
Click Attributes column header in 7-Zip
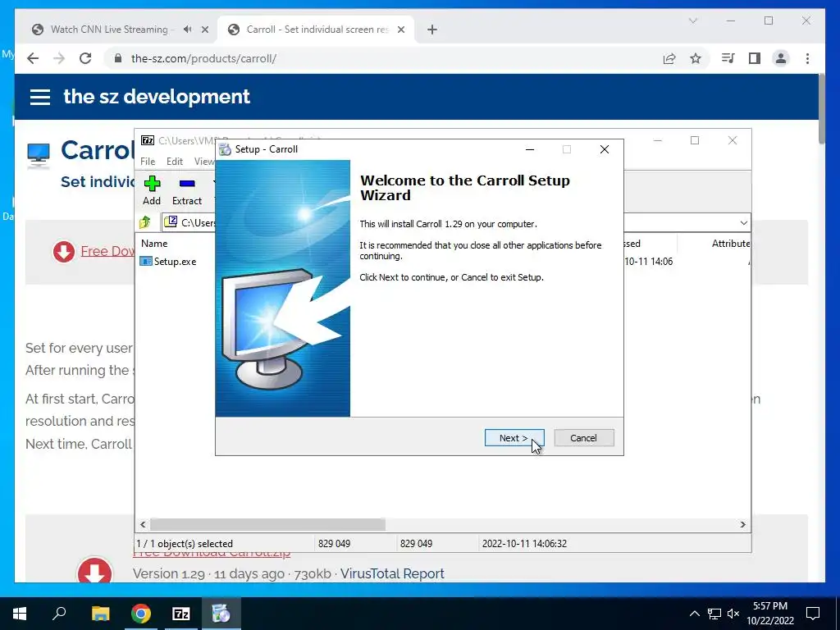tap(730, 243)
